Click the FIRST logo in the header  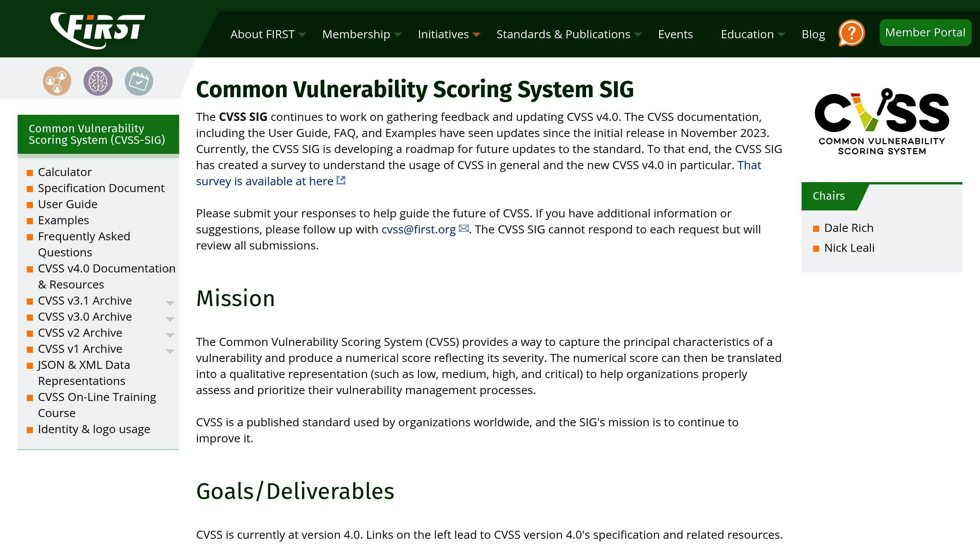coord(98,31)
